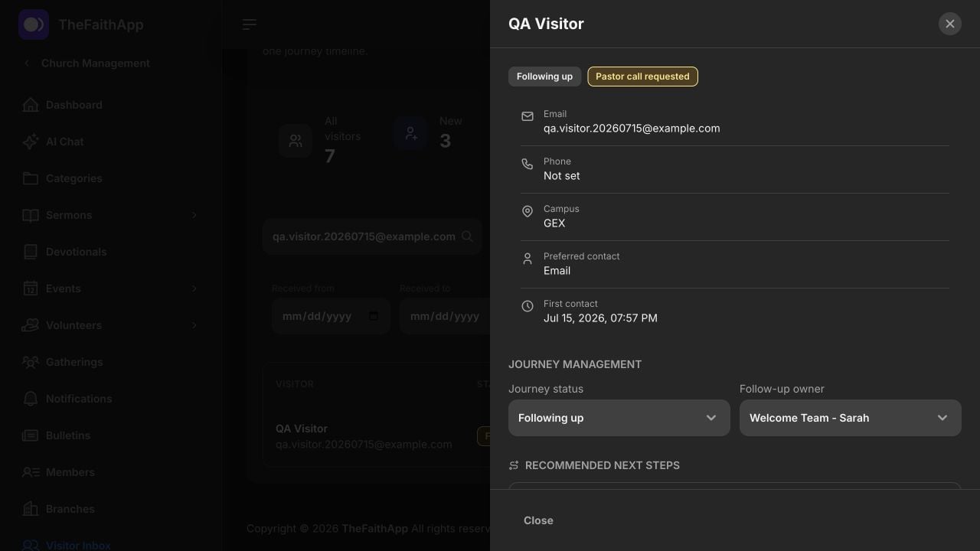Click the All visitors people icon
The image size is (980, 551).
(x=296, y=141)
